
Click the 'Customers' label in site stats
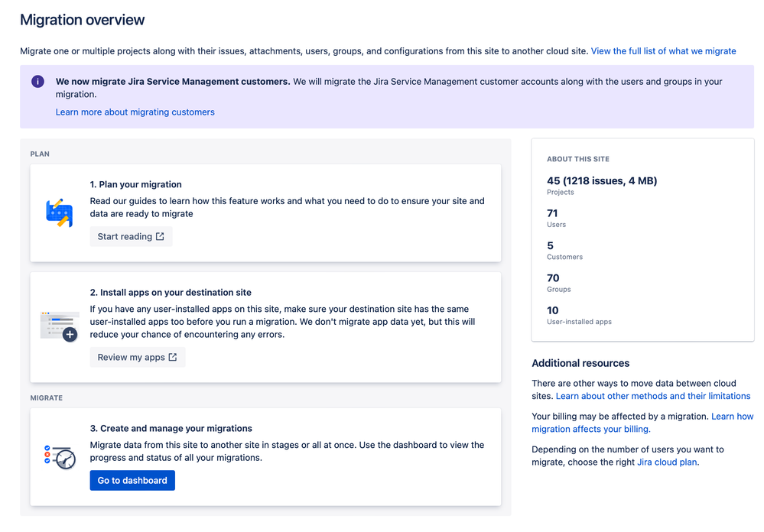click(564, 257)
